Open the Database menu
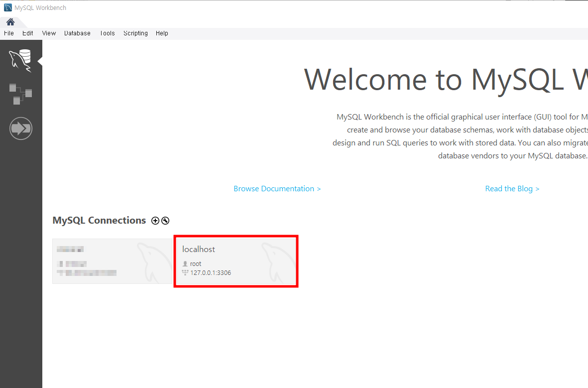Image resolution: width=588 pixels, height=388 pixels. [x=77, y=33]
